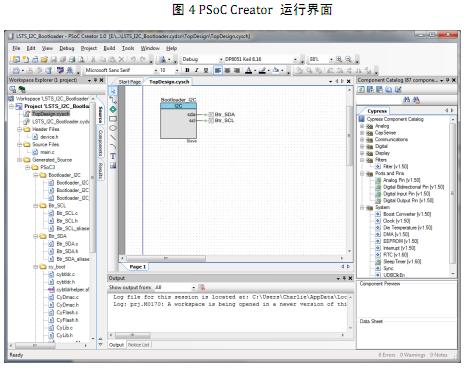
Task: Toggle Underline text formatting
Action: (x=206, y=70)
